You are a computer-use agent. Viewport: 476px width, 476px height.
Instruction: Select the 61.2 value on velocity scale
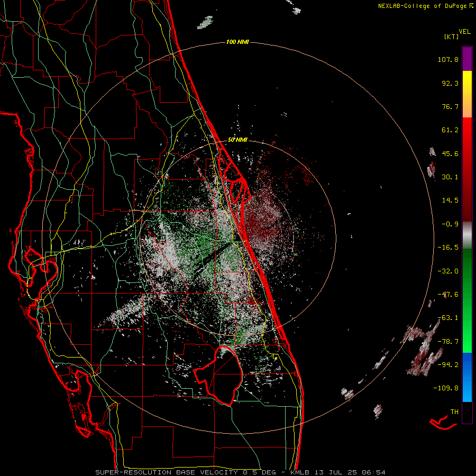450,130
